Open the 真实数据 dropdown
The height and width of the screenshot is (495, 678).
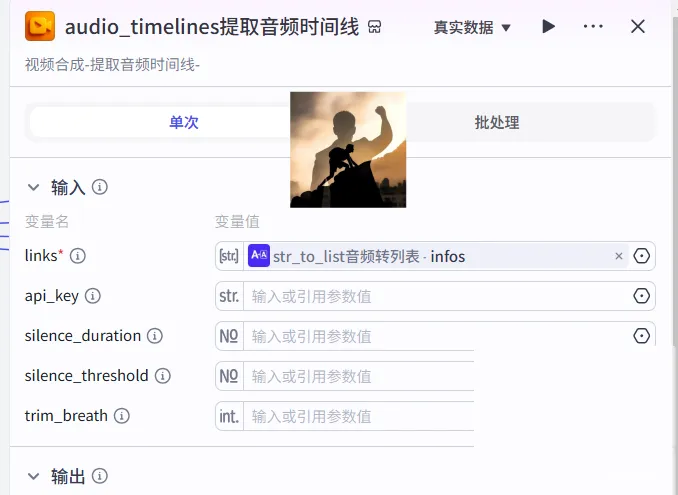[x=472, y=27]
